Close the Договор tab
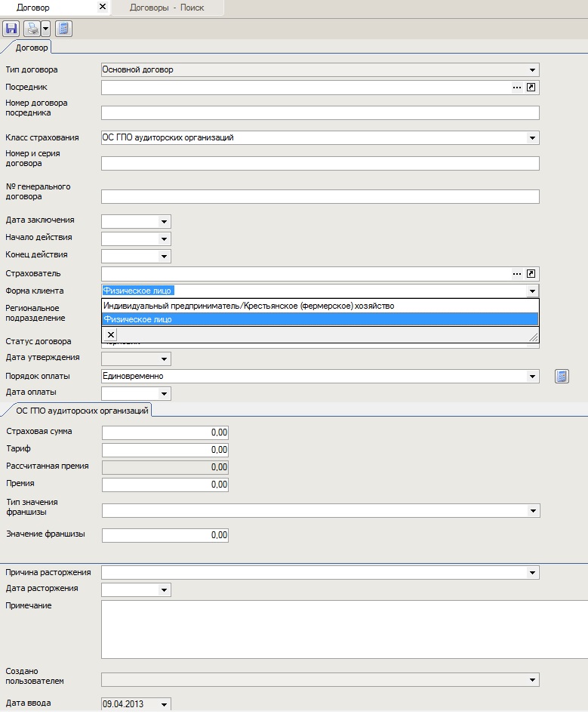Image resolution: width=588 pixels, height=714 pixels. [x=103, y=7]
